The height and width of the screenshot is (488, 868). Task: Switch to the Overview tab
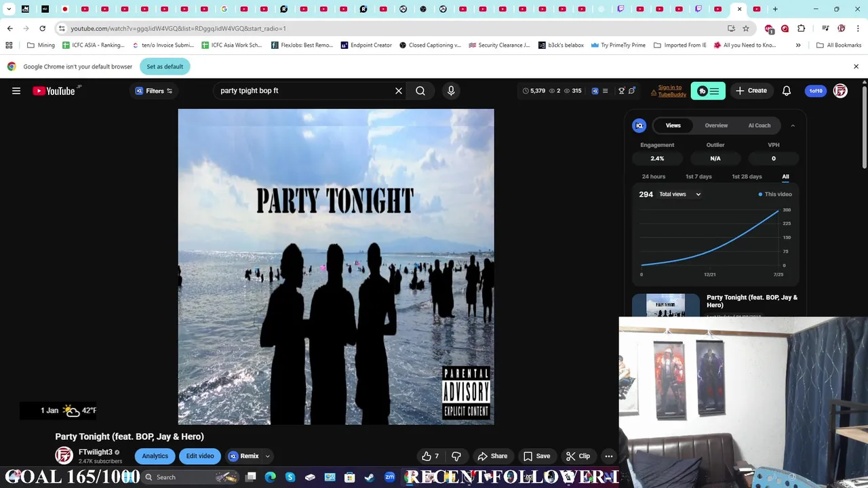[x=716, y=125]
